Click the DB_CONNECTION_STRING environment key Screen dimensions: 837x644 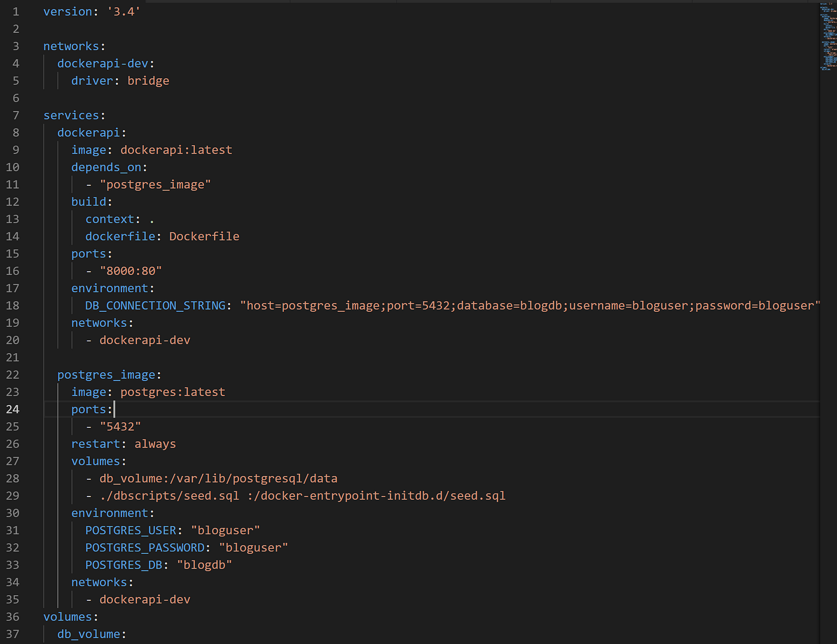(154, 305)
